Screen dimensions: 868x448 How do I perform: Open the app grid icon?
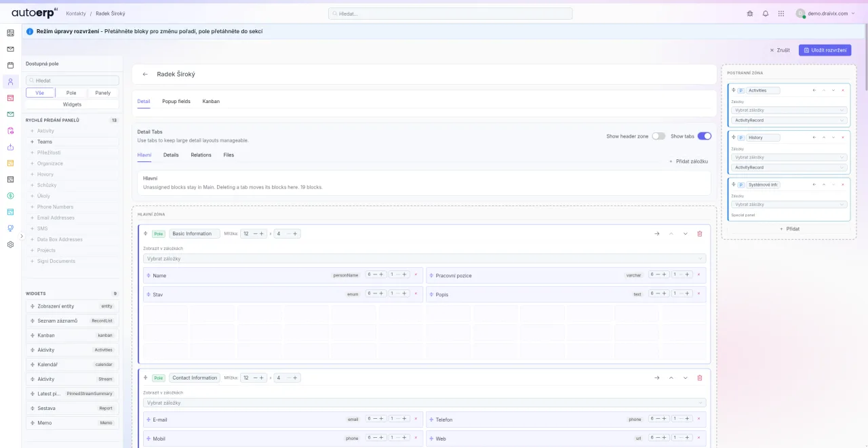pos(781,14)
